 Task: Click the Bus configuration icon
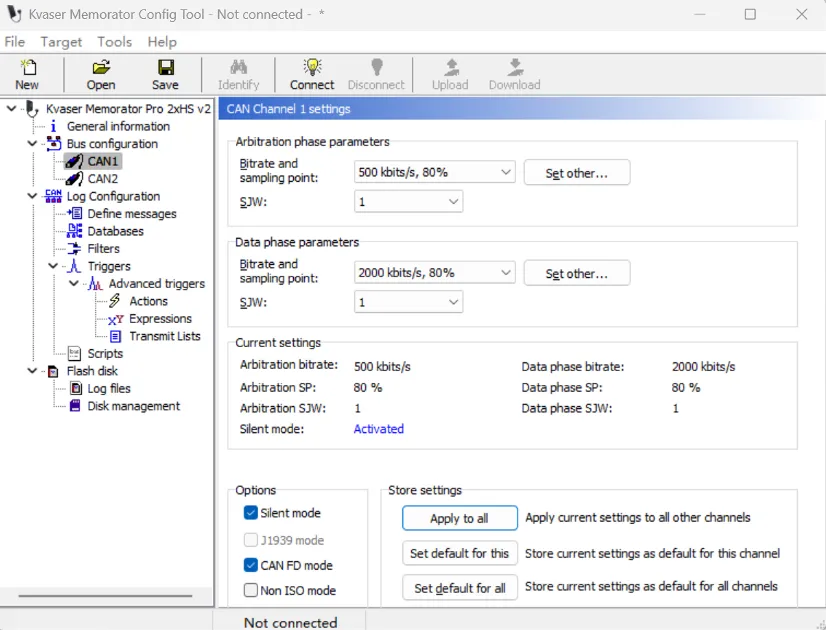tap(54, 144)
